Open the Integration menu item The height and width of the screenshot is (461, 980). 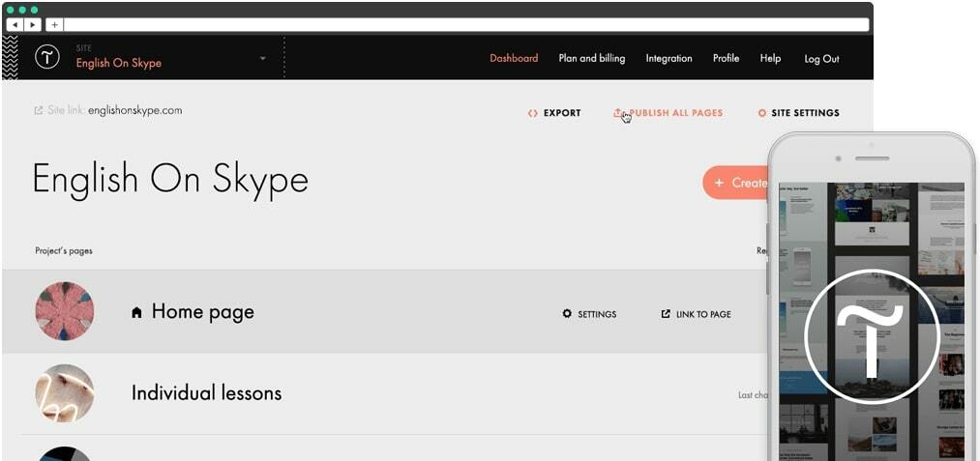(668, 58)
